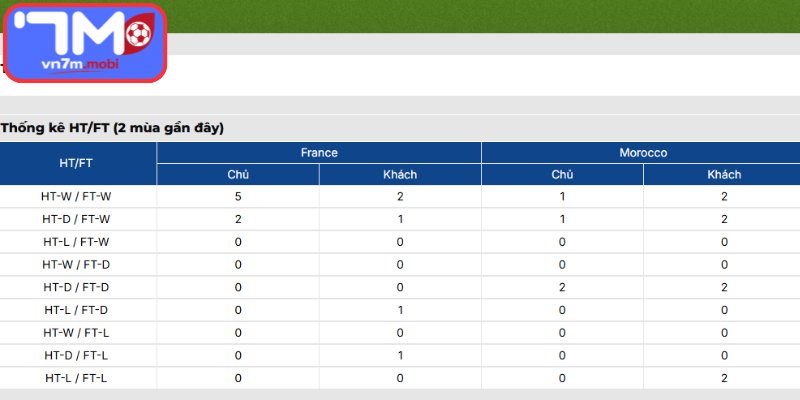Select the HT-D / FT-W row label
Image resolution: width=800 pixels, height=400 pixels.
click(x=76, y=219)
